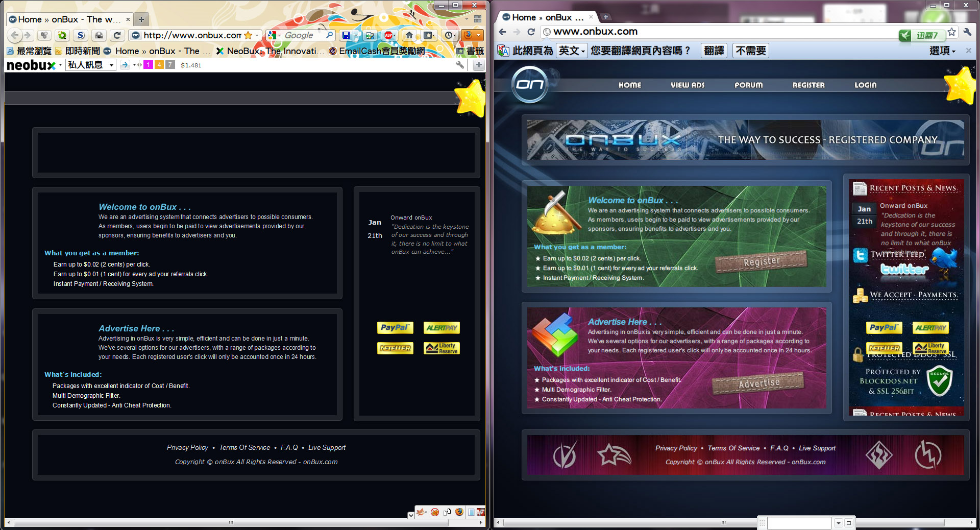Open the Firefox home page button
Screen dimensions: 980x530
[409, 35]
